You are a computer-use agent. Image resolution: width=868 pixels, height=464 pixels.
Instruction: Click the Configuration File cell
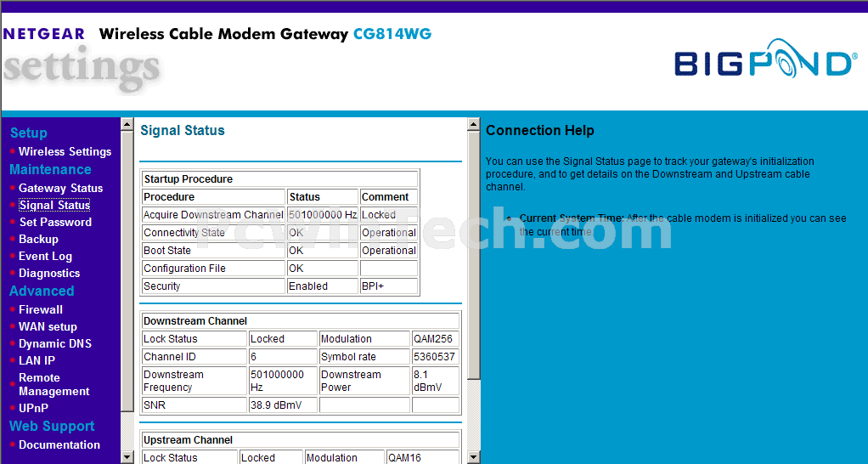(213, 269)
